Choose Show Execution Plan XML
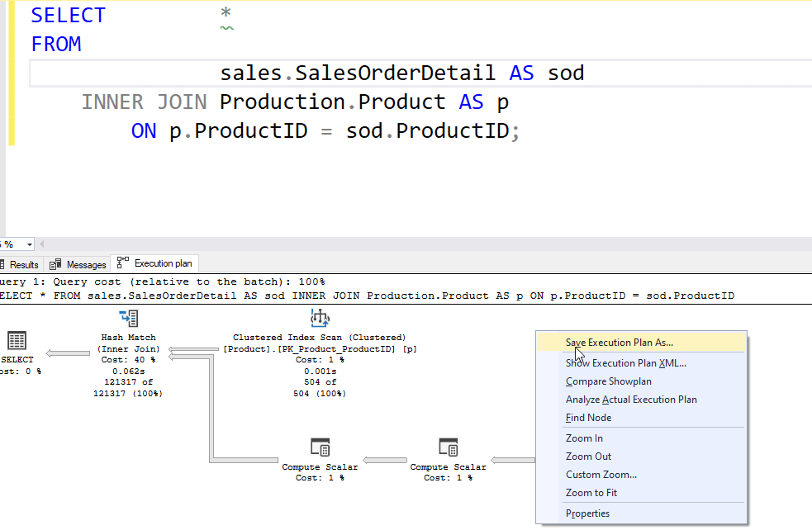 pos(625,363)
